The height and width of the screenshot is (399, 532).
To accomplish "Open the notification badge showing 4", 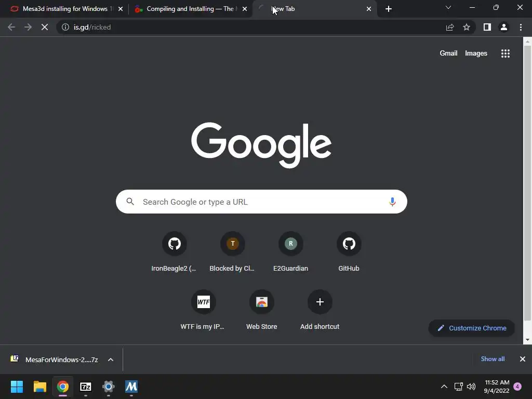I will (517, 387).
